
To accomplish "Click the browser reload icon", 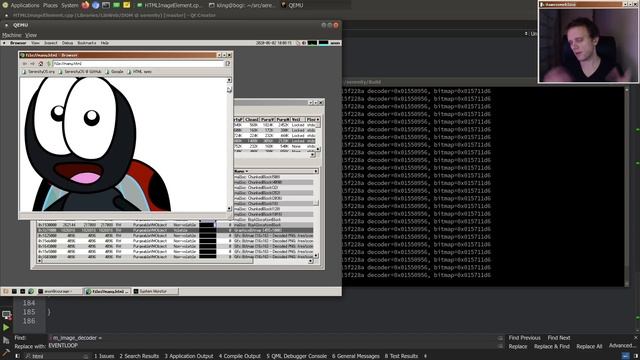I will 49,64.
